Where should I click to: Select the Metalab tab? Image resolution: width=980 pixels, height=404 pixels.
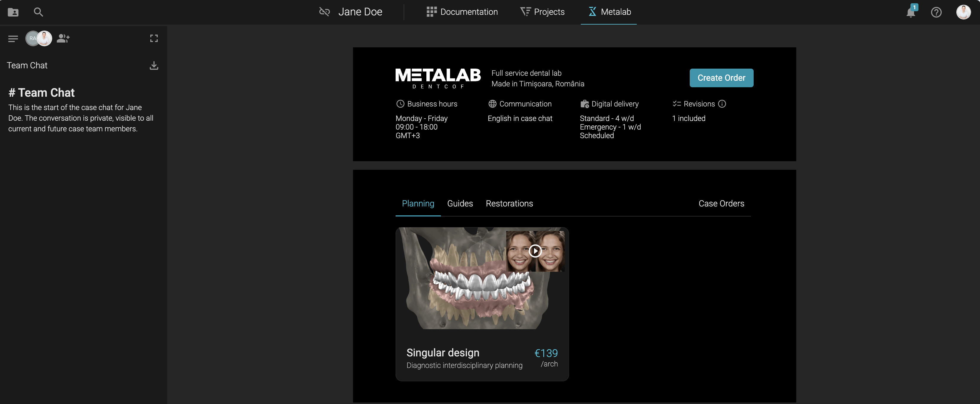pyautogui.click(x=609, y=12)
